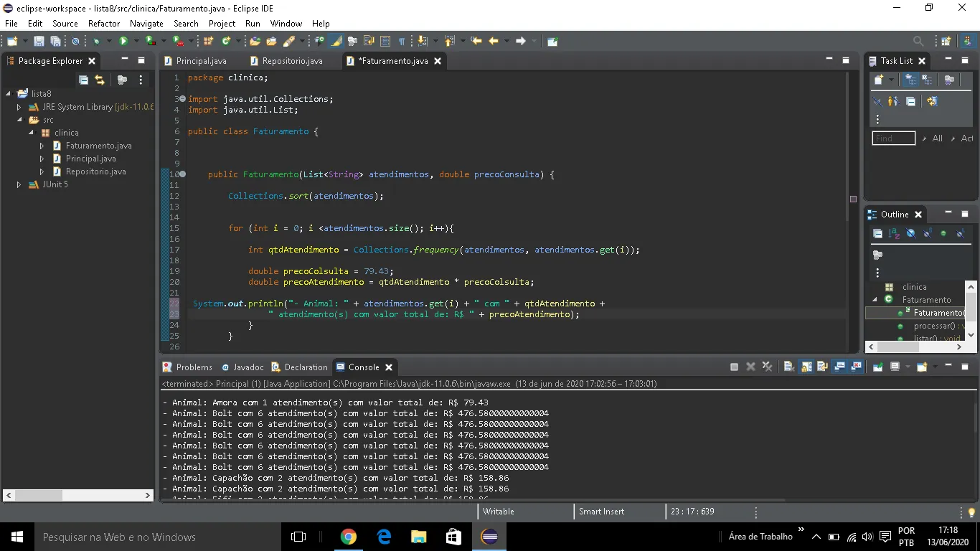Image resolution: width=980 pixels, height=551 pixels.
Task: Click the Chrome icon on Windows taskbar
Action: [349, 537]
